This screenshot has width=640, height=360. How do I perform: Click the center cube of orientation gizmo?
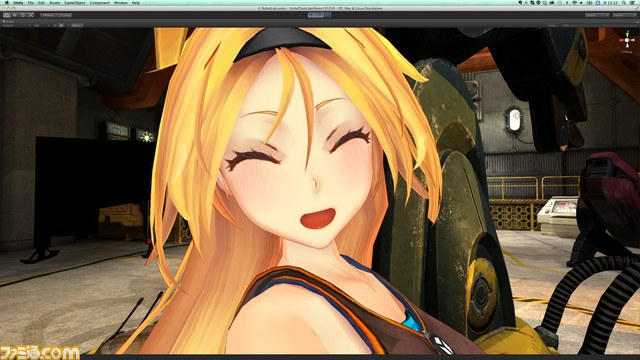pos(627,40)
